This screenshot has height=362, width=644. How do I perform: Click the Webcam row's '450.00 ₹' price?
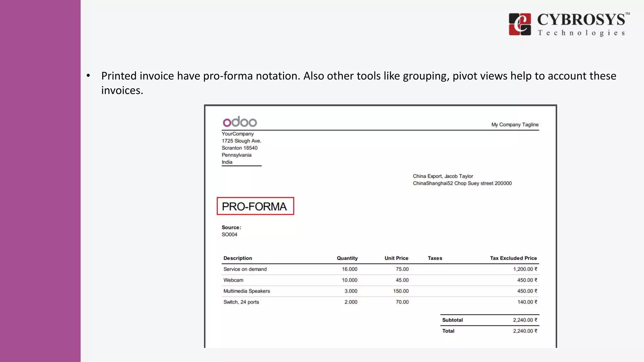click(527, 280)
